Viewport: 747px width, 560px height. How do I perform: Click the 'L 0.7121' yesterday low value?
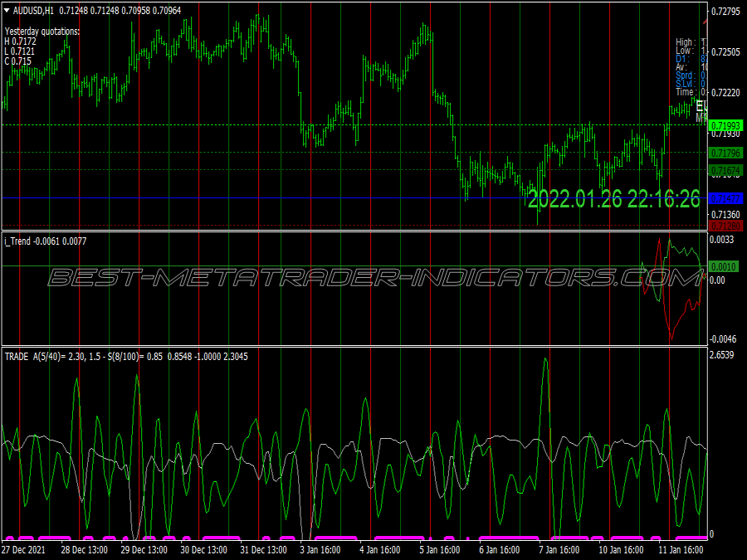(x=20, y=51)
